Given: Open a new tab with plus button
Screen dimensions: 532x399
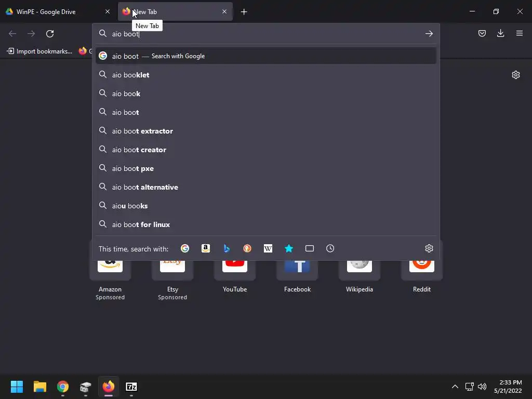Looking at the screenshot, I should (244, 12).
